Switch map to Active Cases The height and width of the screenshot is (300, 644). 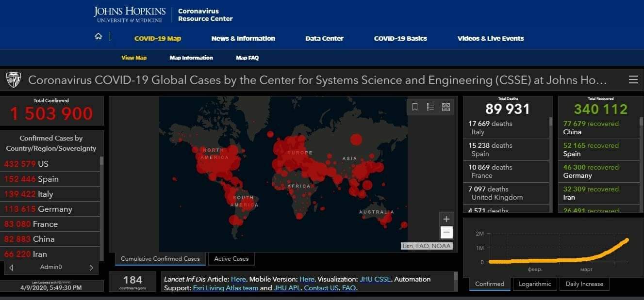[231, 259]
